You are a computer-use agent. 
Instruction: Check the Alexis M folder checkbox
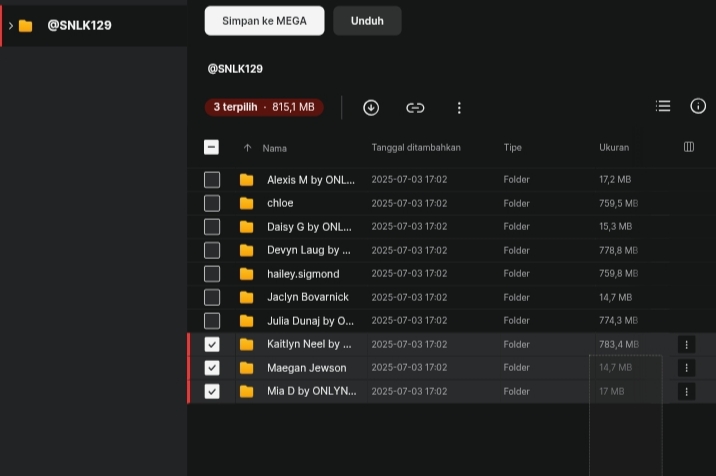tap(212, 180)
